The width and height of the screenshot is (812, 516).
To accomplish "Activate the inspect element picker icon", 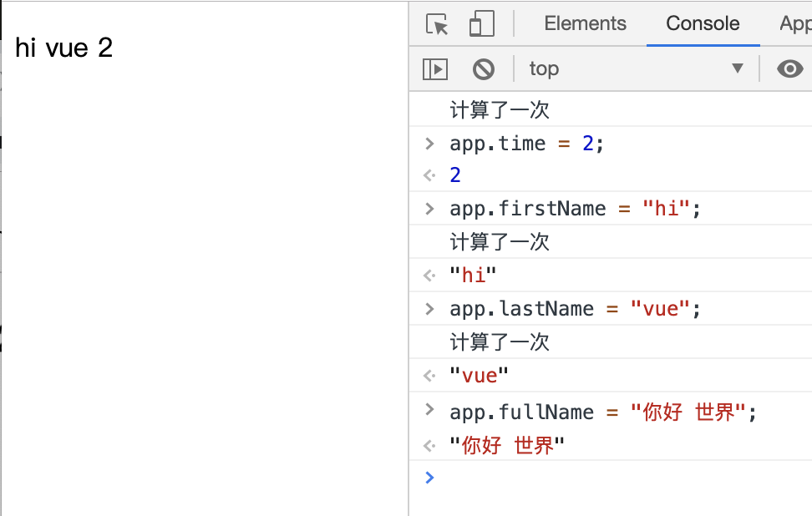I will tap(437, 24).
